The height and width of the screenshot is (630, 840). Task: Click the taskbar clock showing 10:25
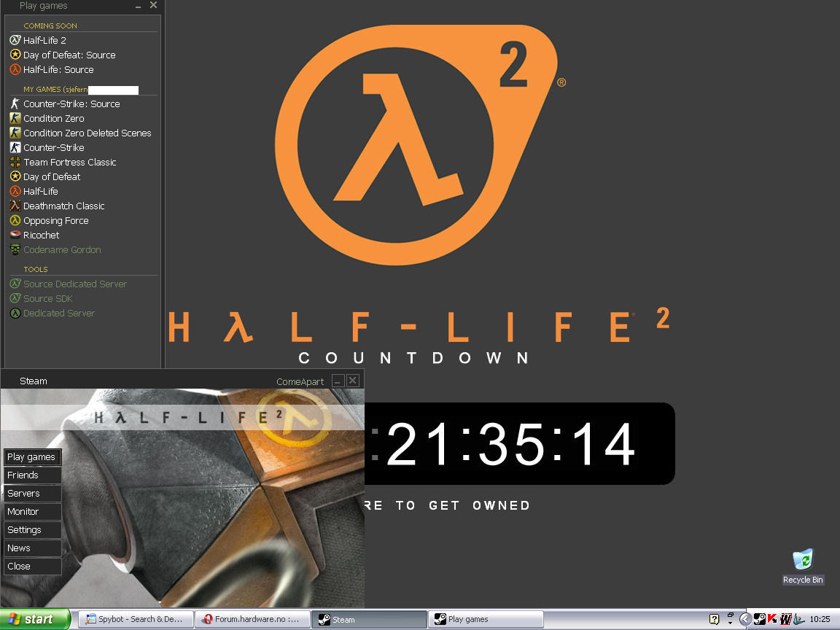pyautogui.click(x=820, y=619)
